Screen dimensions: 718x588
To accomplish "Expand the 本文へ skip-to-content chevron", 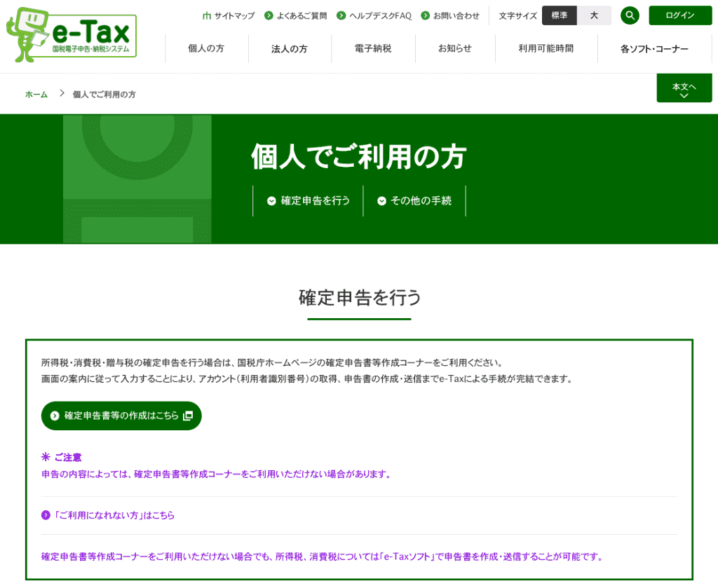I will pyautogui.click(x=684, y=88).
